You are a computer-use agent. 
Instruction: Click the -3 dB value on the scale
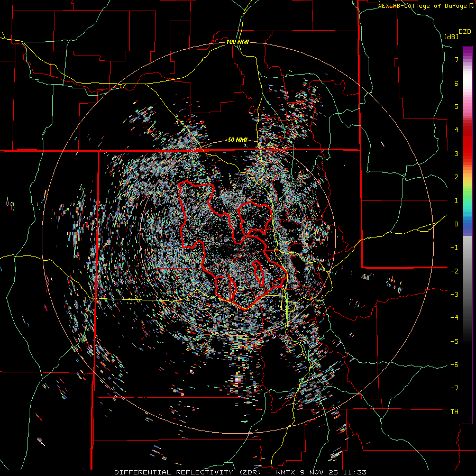pos(454,295)
